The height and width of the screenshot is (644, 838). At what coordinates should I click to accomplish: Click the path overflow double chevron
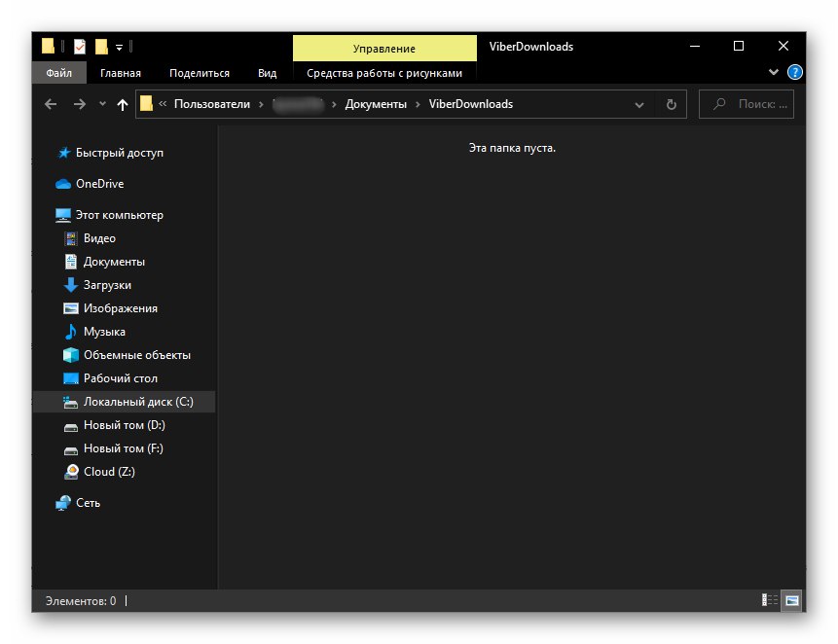(163, 103)
